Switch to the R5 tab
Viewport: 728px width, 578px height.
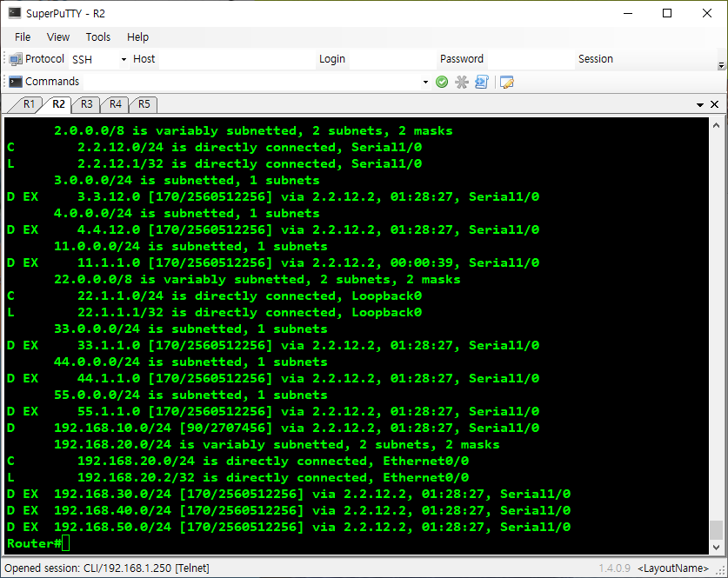(144, 104)
